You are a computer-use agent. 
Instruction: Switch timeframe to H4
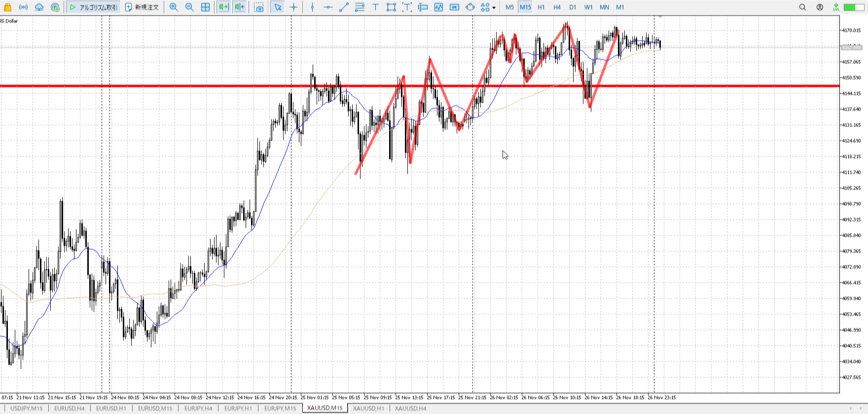pos(557,7)
